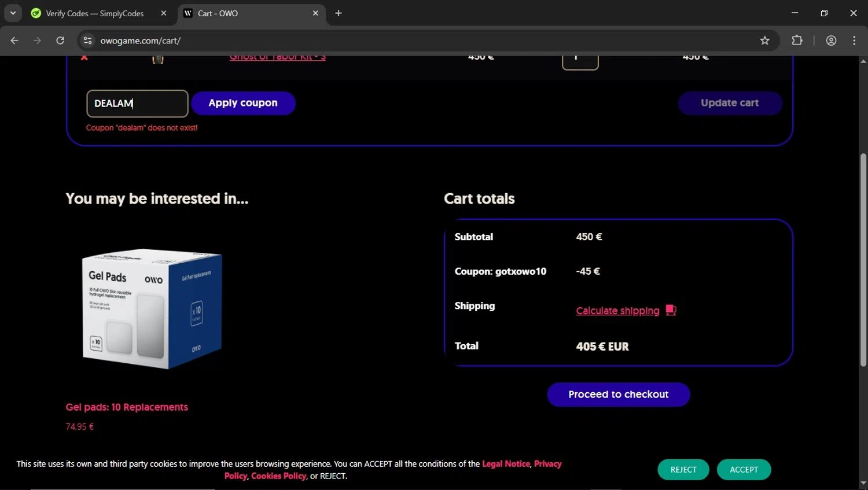Open the Chrome three-dot menu
This screenshot has height=490, width=868.
pos(854,40)
